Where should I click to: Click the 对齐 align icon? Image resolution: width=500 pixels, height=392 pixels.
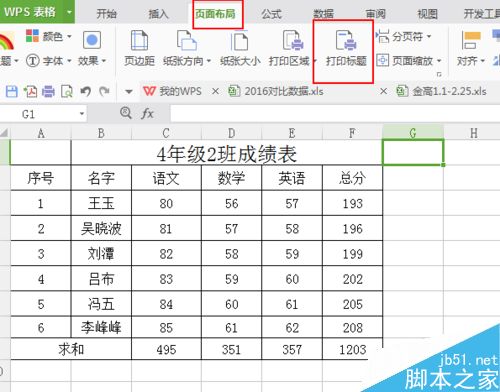tap(471, 40)
